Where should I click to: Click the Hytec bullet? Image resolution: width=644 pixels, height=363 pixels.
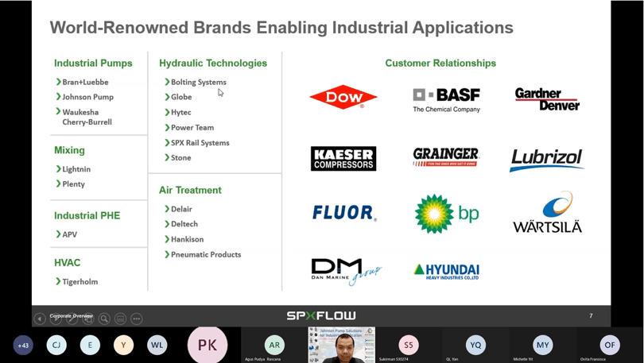(x=178, y=112)
